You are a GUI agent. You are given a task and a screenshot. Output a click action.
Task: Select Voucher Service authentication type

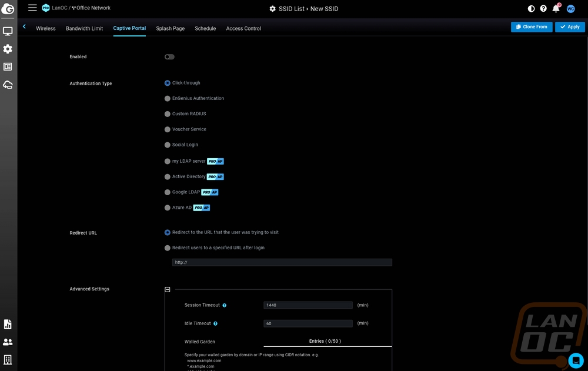click(x=168, y=129)
